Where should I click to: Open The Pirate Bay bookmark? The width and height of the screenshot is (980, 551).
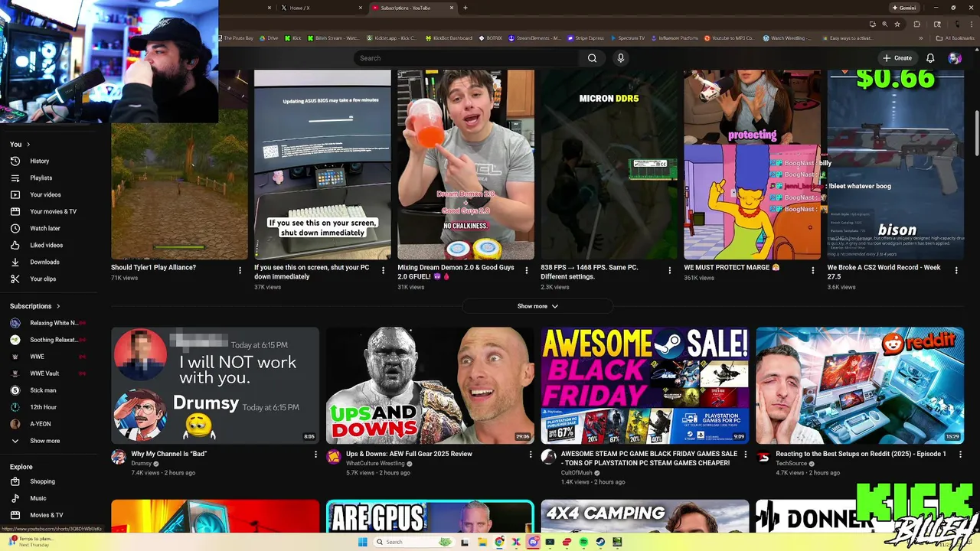[x=236, y=37]
